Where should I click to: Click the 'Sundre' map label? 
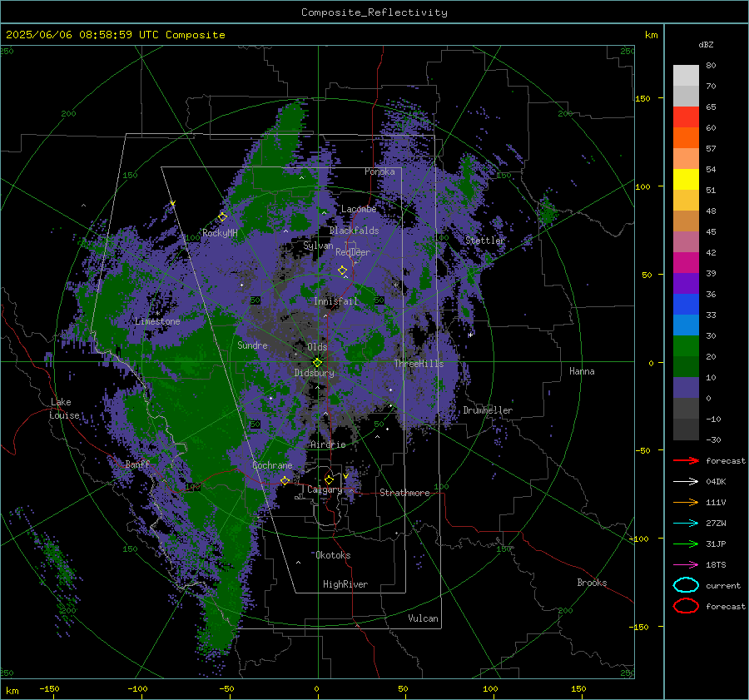click(252, 345)
